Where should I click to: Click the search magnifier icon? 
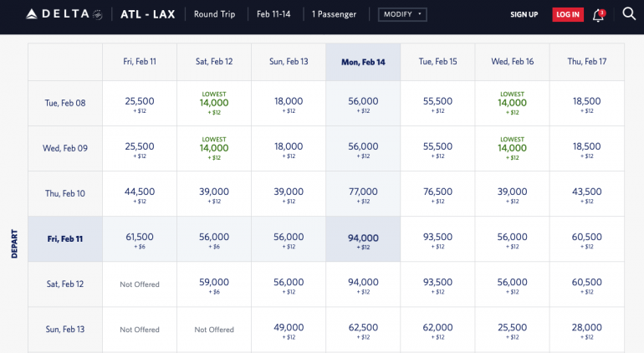[x=629, y=14]
